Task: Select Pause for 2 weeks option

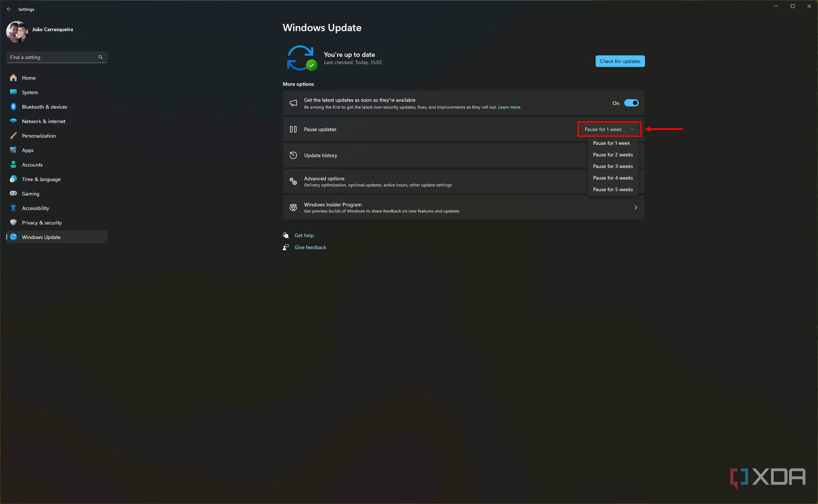Action: pyautogui.click(x=613, y=155)
